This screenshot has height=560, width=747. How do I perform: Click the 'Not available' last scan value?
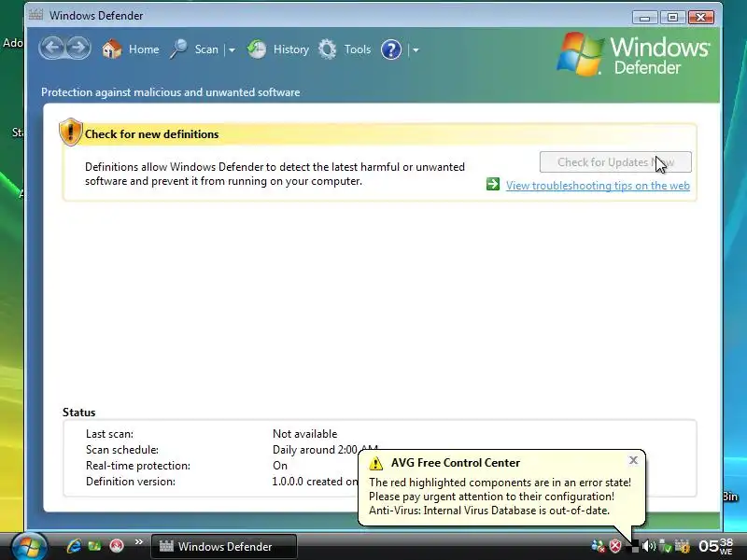(x=305, y=434)
